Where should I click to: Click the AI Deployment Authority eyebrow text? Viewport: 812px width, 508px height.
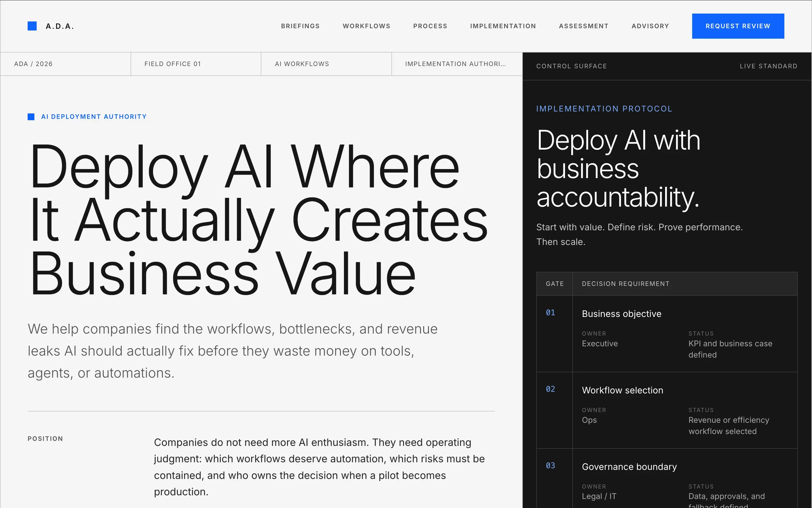click(94, 117)
